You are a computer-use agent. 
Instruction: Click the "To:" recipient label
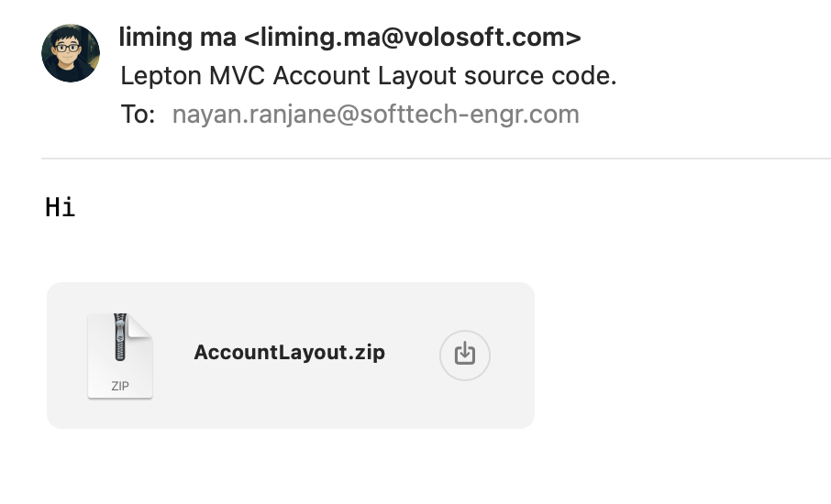138,115
